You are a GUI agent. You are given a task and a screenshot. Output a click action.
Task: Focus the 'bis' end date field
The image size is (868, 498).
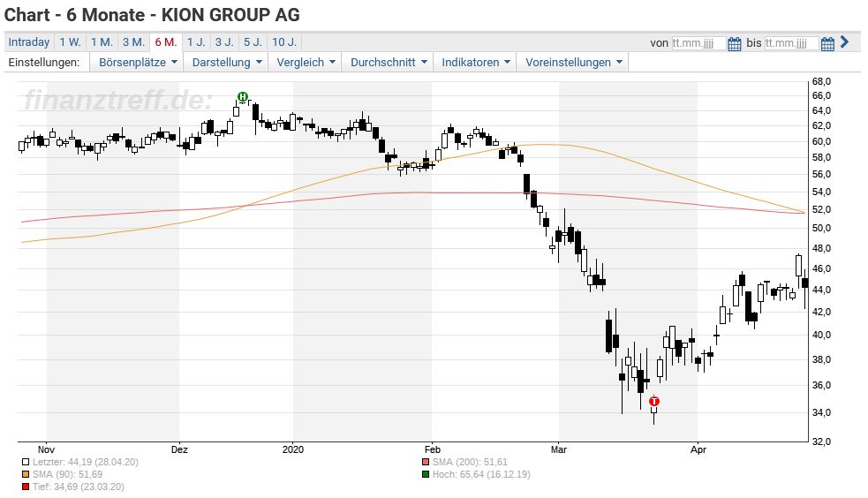791,43
